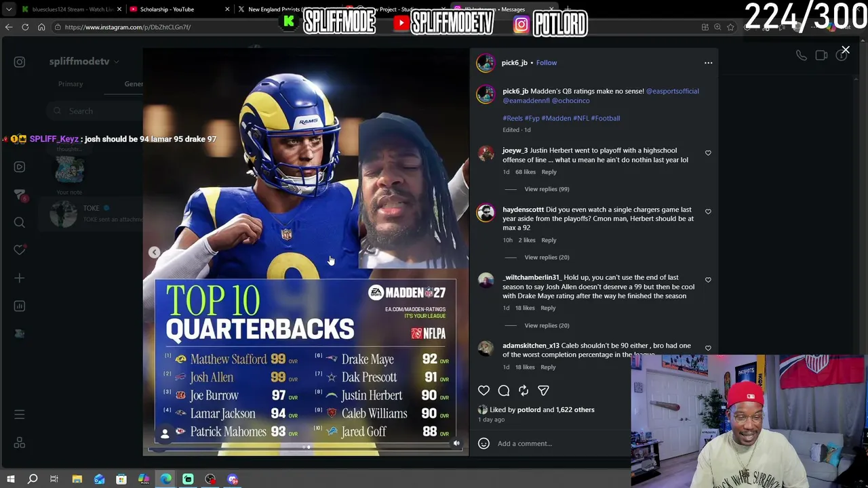Close the Instagram post overlay
868x488 pixels.
click(x=846, y=50)
